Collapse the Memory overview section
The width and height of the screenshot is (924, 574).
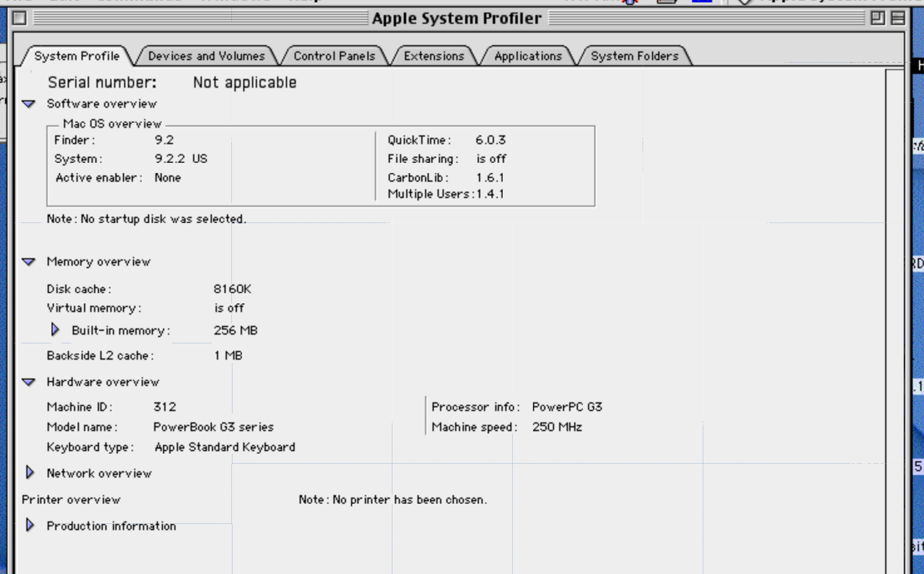pos(29,262)
